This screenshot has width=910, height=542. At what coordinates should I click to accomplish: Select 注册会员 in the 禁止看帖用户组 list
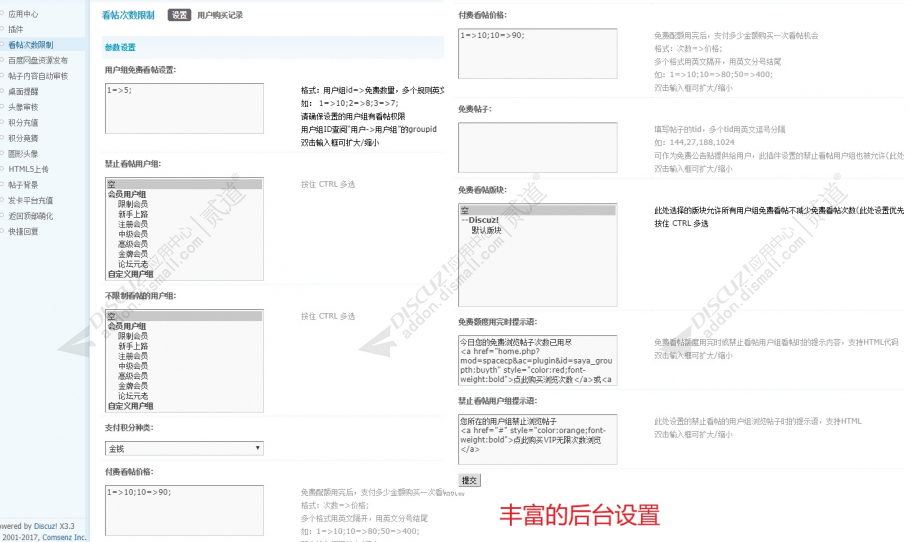coord(133,224)
